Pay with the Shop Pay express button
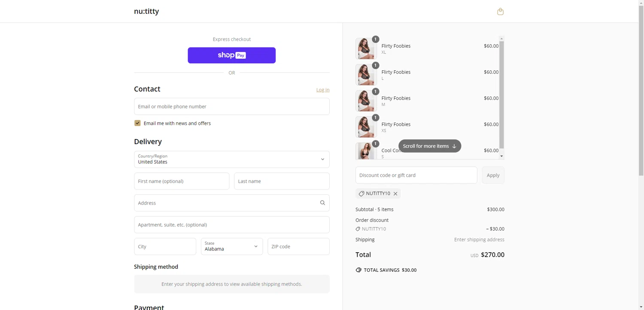This screenshot has height=310, width=644. click(x=232, y=55)
